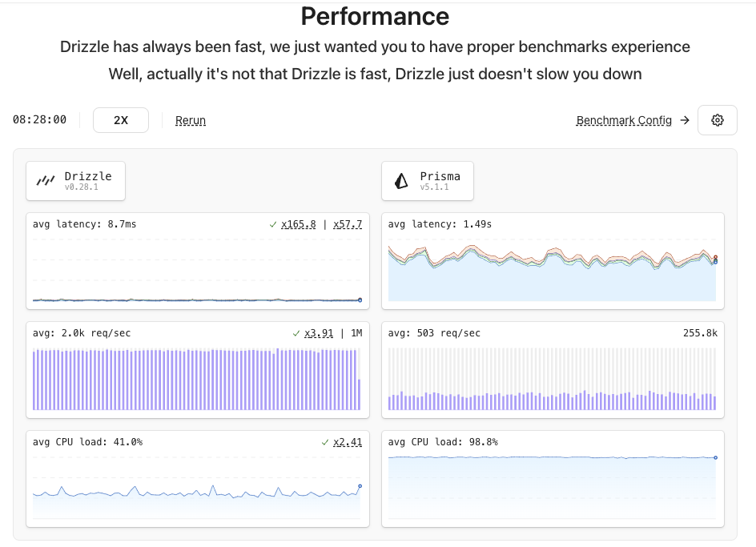Click checkmark icon in Drizzle CPU load chart

(325, 442)
